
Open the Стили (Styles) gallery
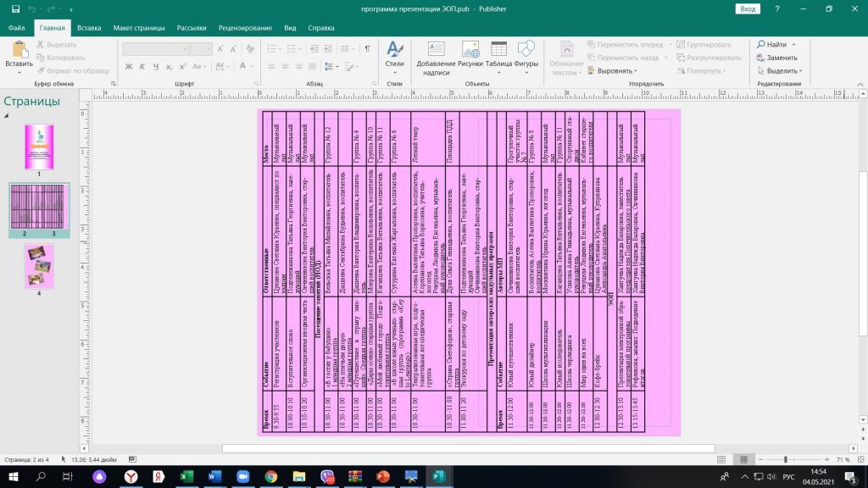point(394,56)
